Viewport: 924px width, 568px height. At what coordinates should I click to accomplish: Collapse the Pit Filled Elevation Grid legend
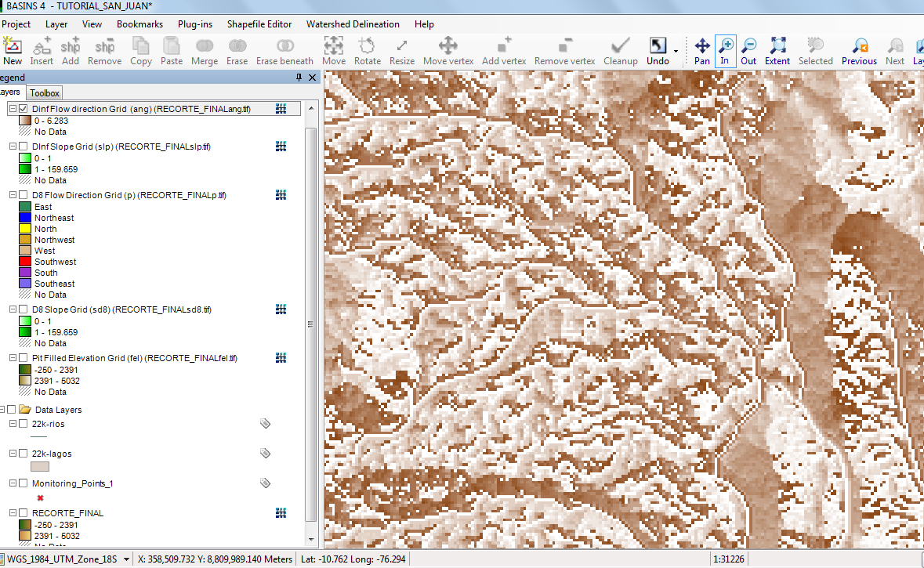coord(13,357)
